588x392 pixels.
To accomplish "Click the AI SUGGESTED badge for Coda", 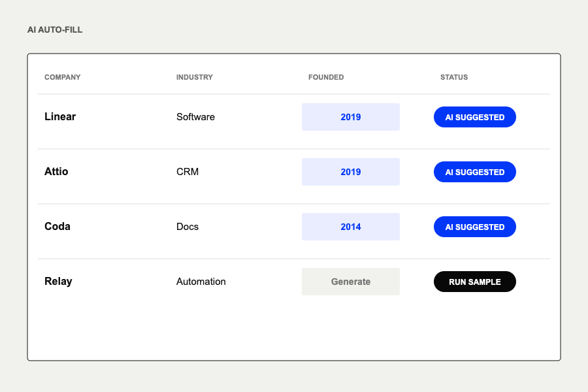I will [x=475, y=227].
